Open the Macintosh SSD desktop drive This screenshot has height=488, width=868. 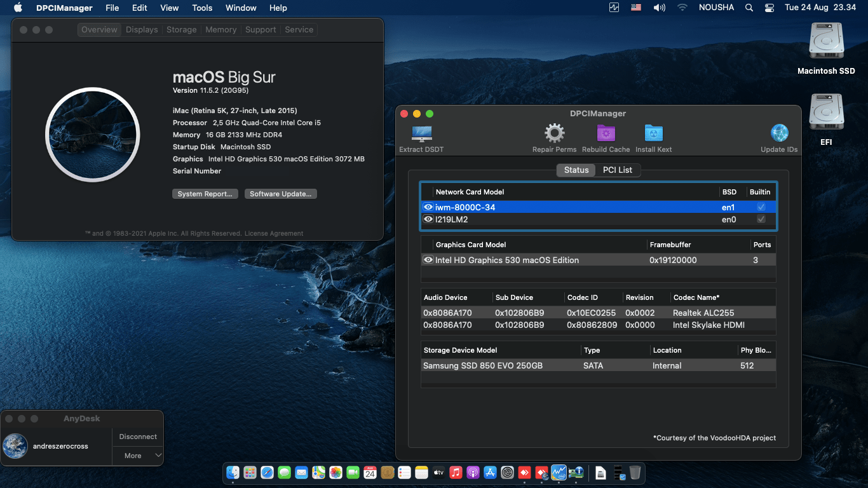826,42
